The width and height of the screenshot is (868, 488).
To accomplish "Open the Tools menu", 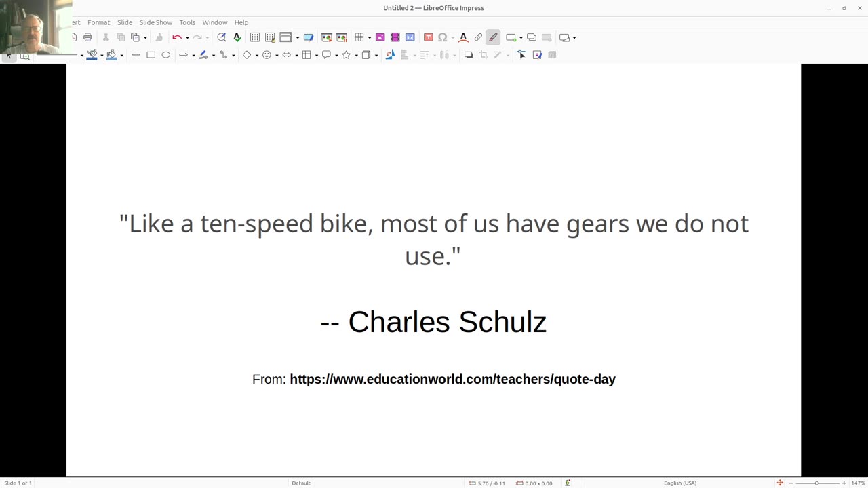I will 187,22.
